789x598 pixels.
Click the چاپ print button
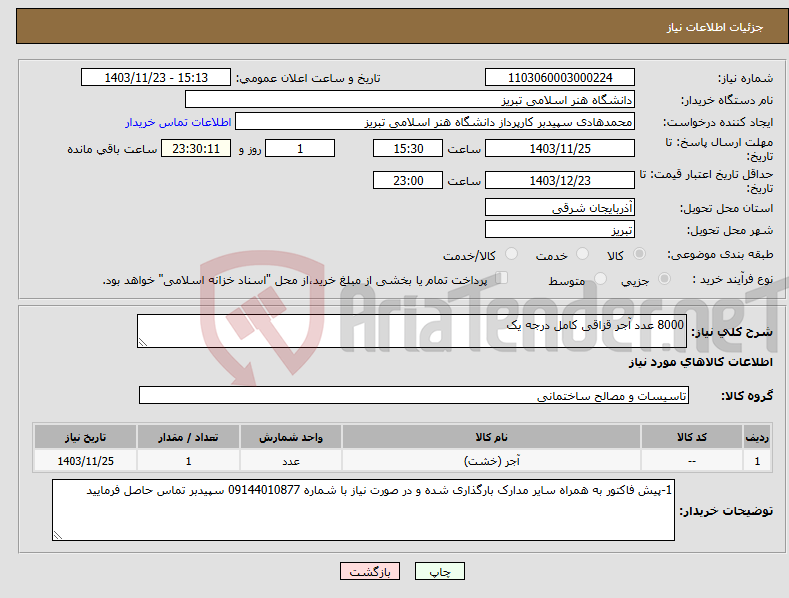coord(439,571)
